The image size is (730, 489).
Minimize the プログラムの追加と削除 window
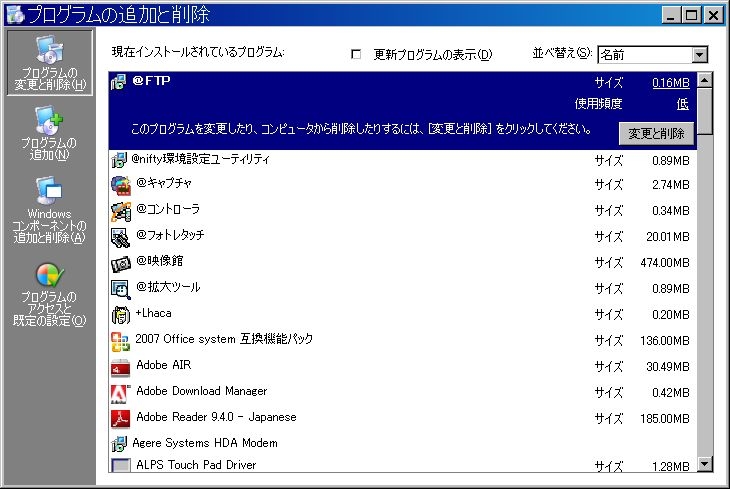click(x=671, y=15)
